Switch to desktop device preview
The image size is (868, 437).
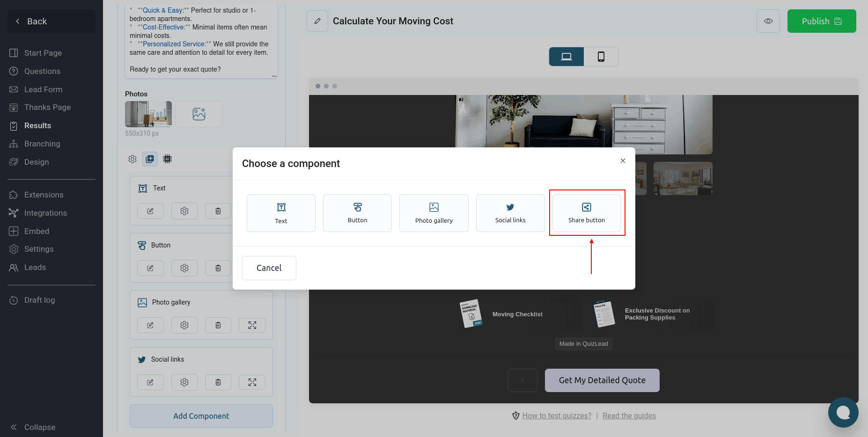566,57
